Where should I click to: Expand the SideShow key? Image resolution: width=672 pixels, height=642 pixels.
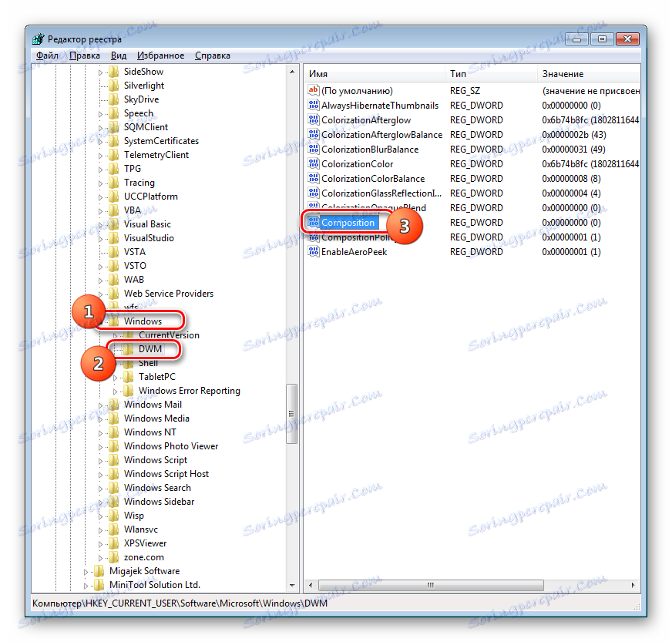click(100, 72)
